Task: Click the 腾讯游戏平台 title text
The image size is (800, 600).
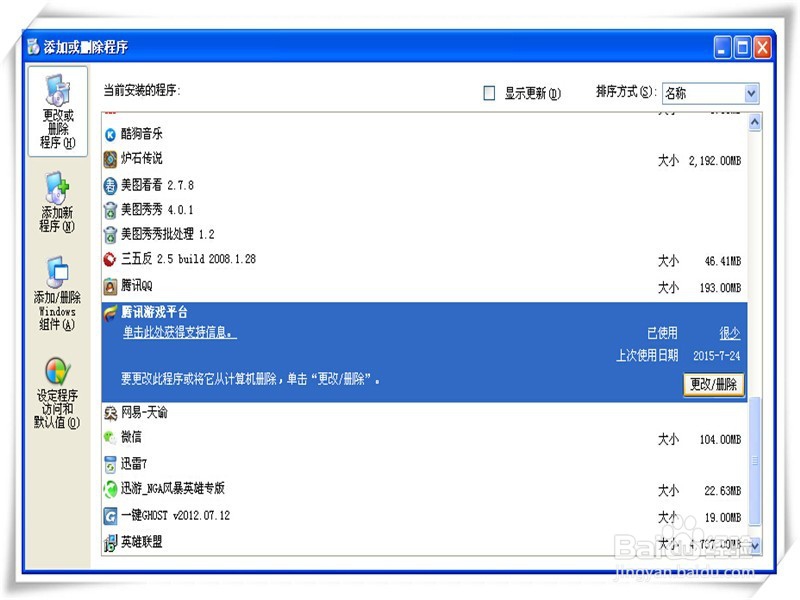Action: [154, 312]
